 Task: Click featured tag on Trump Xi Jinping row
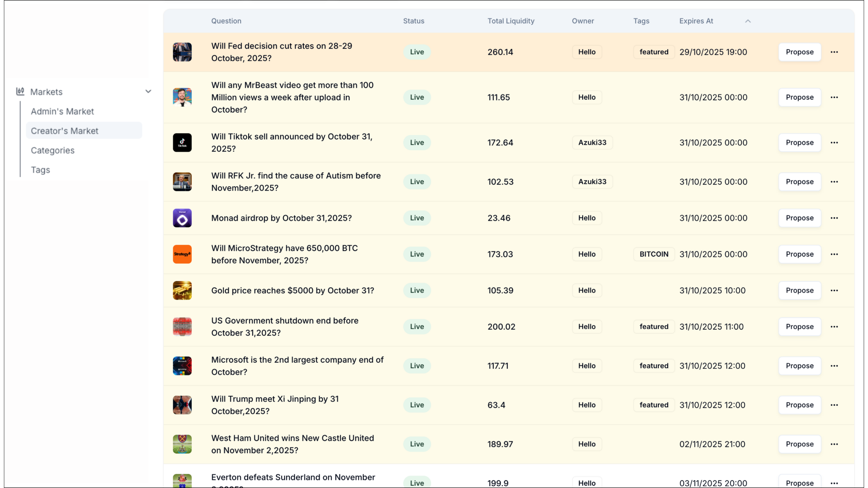tap(654, 405)
